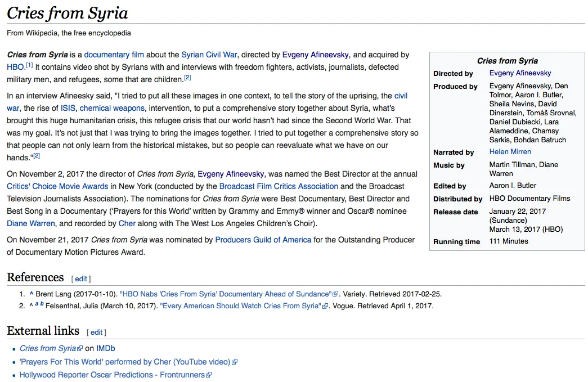Click the 'Release date' infobox label

pyautogui.click(x=456, y=212)
